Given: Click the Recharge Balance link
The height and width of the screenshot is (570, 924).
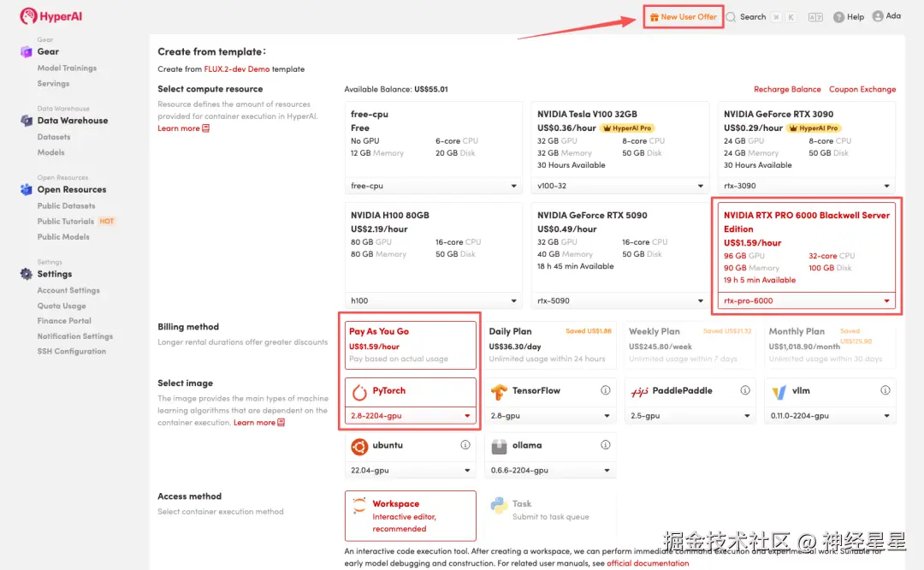Looking at the screenshot, I should pyautogui.click(x=787, y=89).
